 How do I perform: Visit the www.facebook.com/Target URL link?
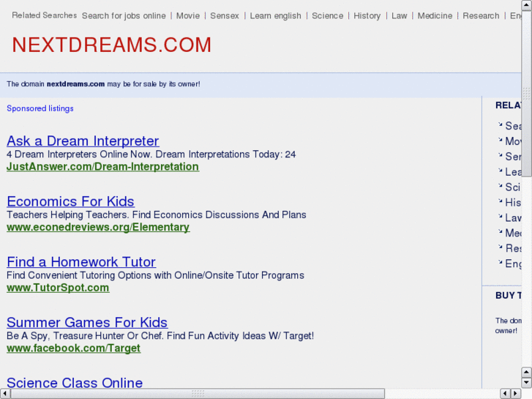(74, 348)
